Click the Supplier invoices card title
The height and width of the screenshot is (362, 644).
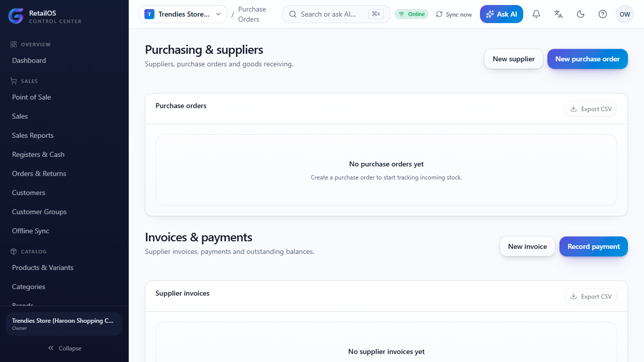click(x=183, y=293)
